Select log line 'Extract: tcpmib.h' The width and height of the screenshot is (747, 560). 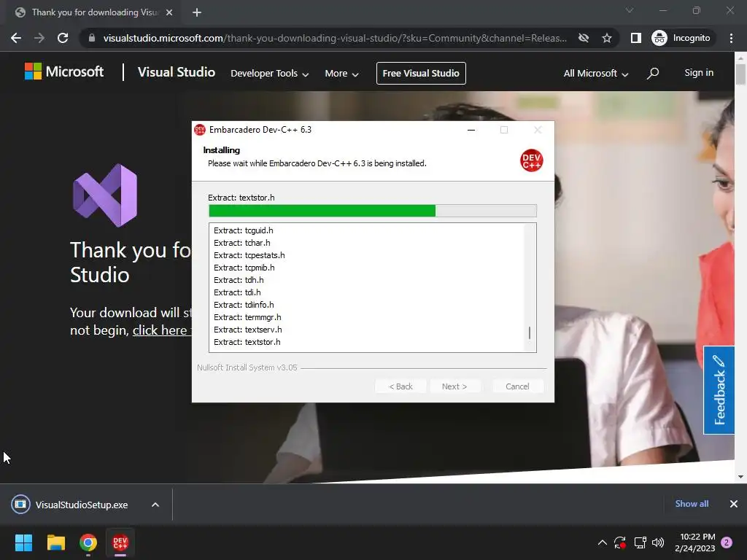pyautogui.click(x=244, y=268)
